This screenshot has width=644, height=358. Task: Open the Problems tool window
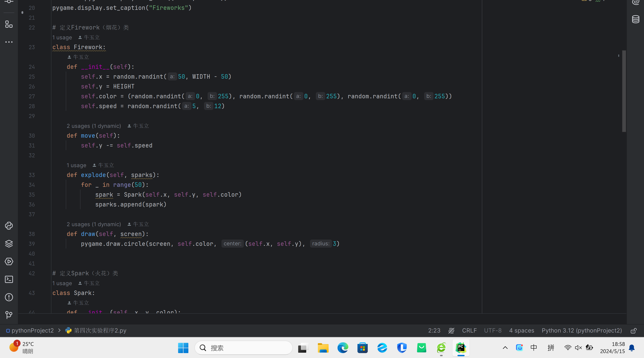tap(9, 297)
